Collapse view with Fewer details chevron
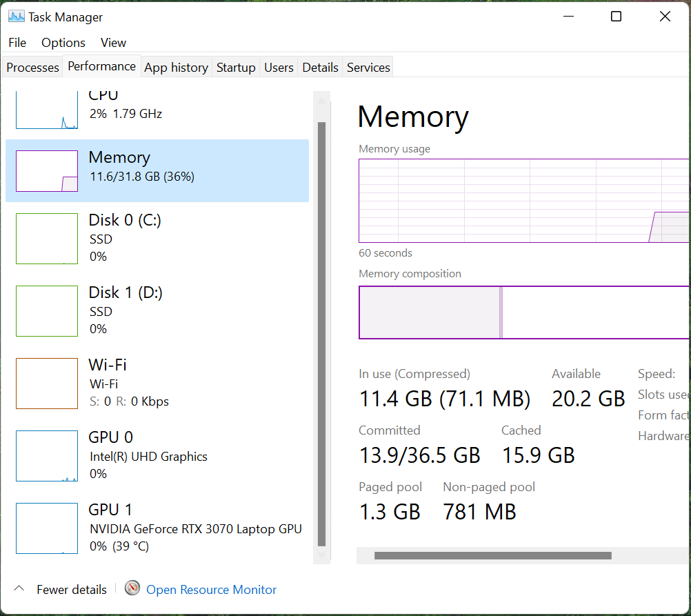 (19, 588)
